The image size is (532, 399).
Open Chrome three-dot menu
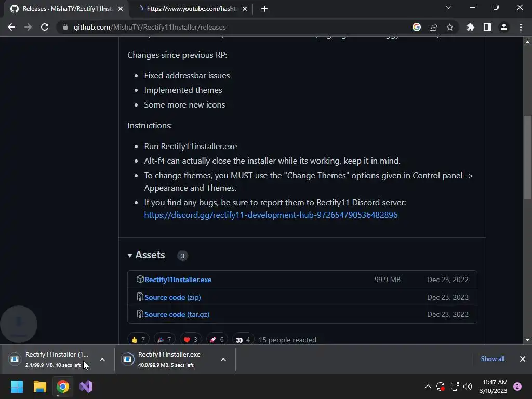[521, 27]
